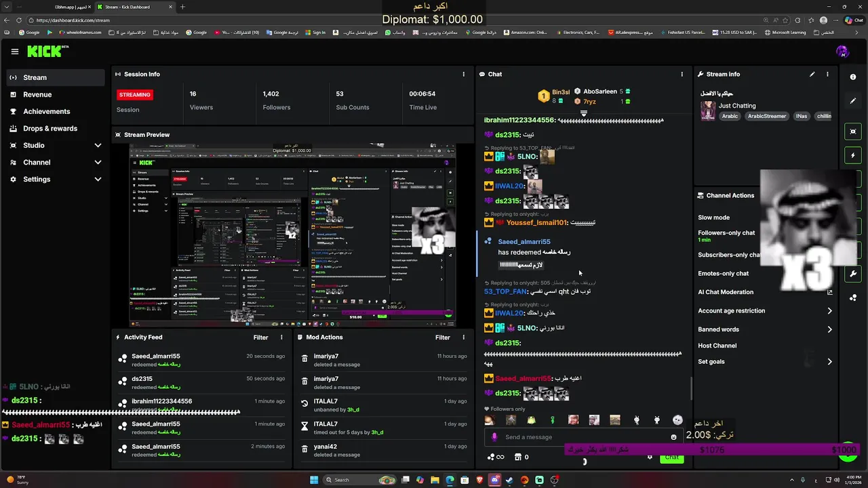Open Activity Feed three-dot menu
The image size is (868, 488).
pyautogui.click(x=281, y=337)
